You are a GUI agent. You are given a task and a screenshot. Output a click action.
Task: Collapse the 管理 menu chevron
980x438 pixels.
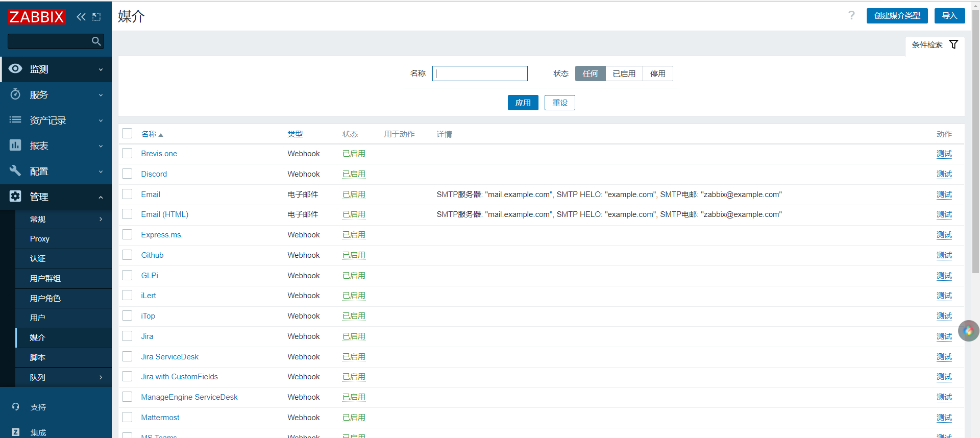click(x=101, y=197)
